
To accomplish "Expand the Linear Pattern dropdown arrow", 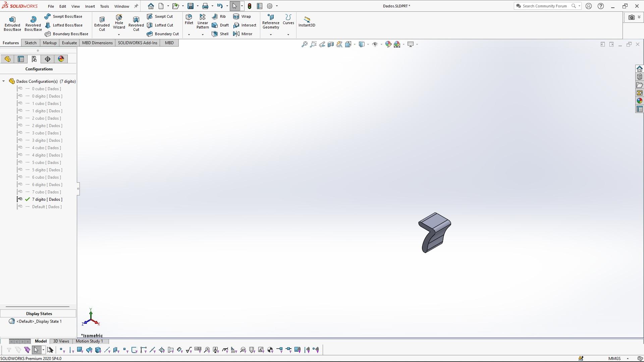I will (x=203, y=35).
